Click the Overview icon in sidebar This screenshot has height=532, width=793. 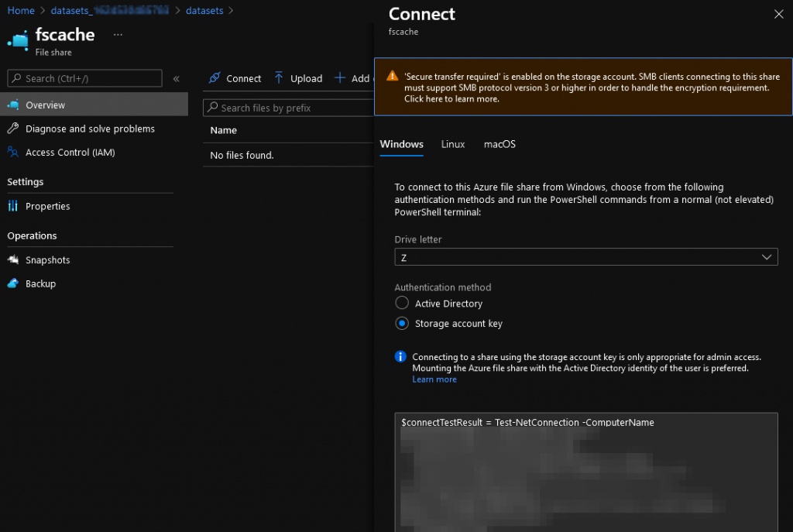coord(13,105)
